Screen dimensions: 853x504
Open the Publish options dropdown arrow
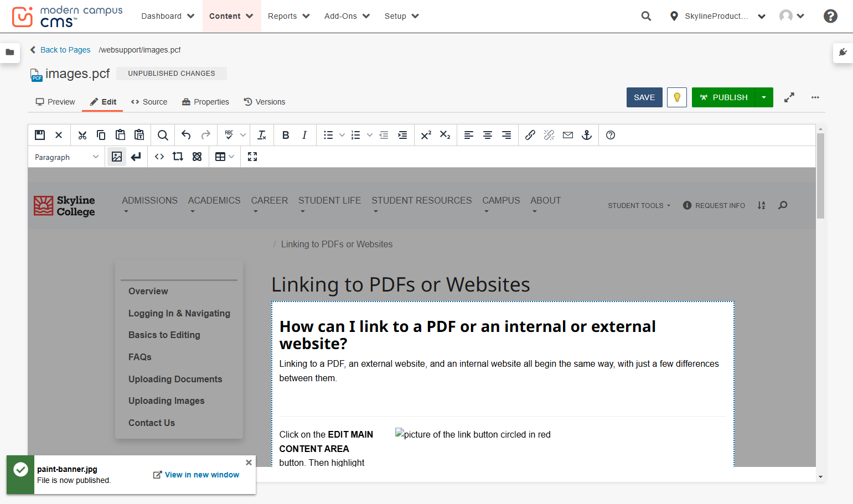pos(764,97)
